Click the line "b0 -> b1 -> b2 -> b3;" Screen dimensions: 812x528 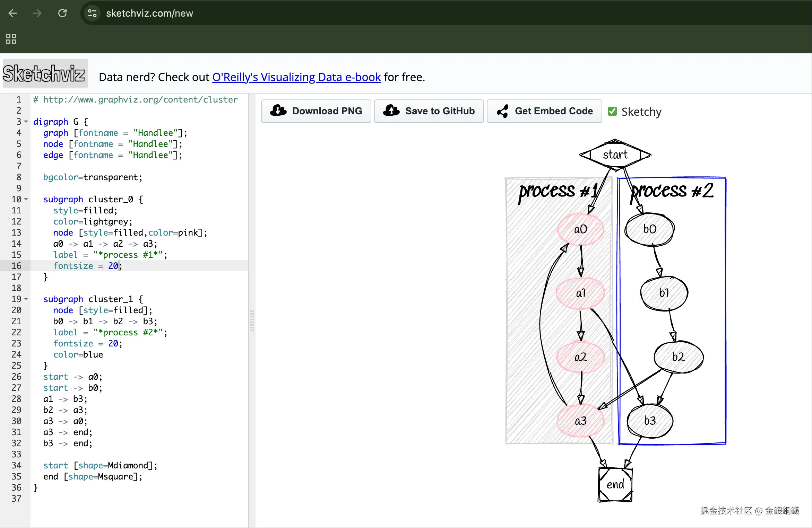pyautogui.click(x=105, y=321)
